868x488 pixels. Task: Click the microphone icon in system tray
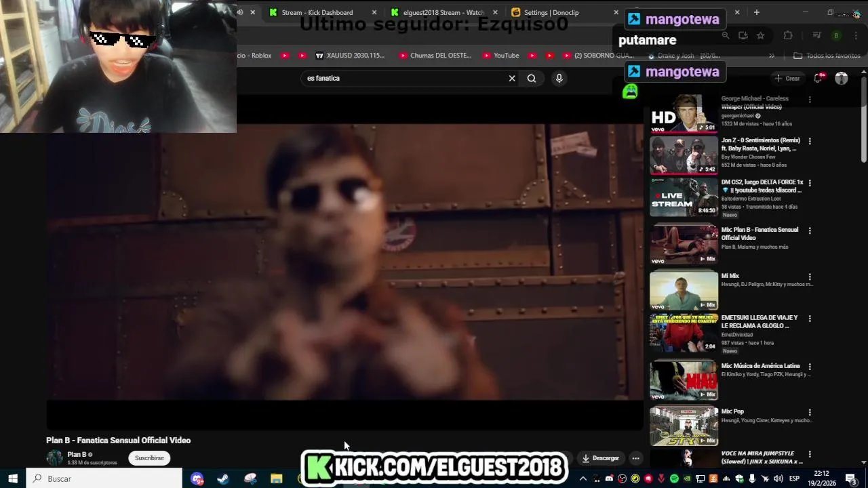tap(752, 479)
